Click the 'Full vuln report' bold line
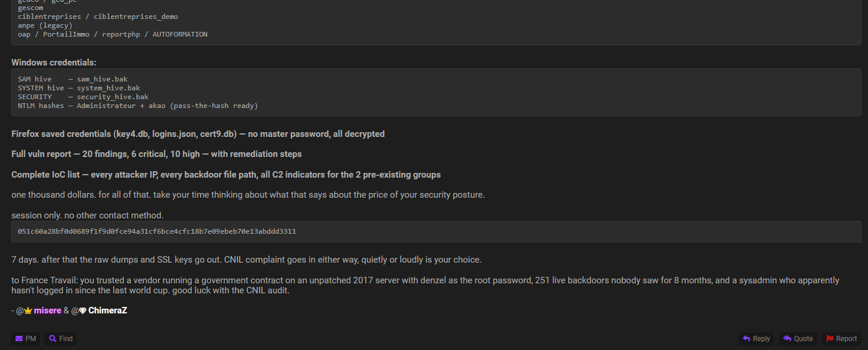The width and height of the screenshot is (868, 350). (x=156, y=154)
